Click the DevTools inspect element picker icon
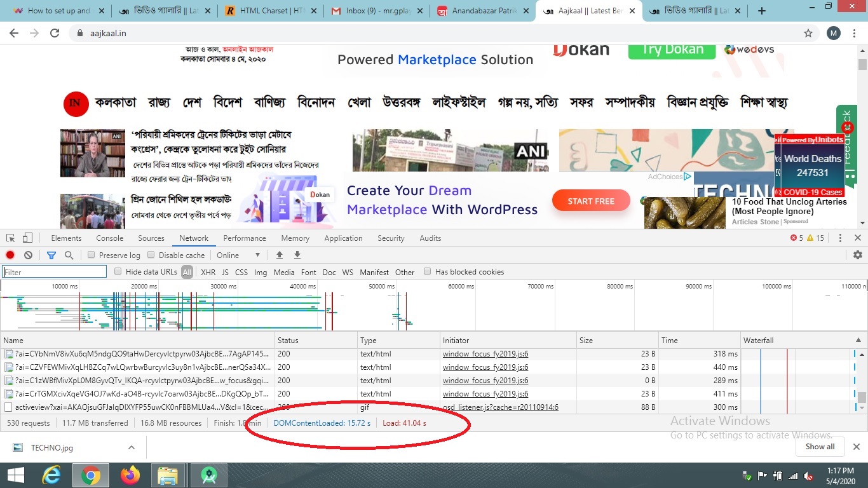 [11, 238]
